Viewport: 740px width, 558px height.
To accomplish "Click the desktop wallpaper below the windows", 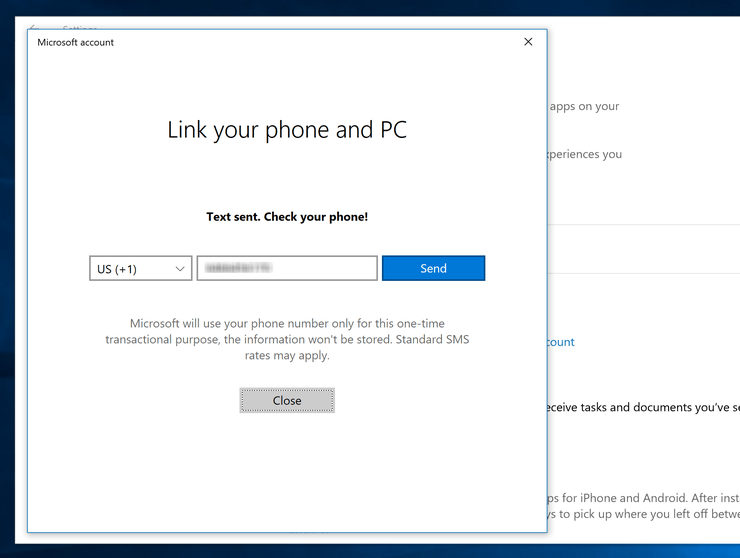I will point(370,551).
